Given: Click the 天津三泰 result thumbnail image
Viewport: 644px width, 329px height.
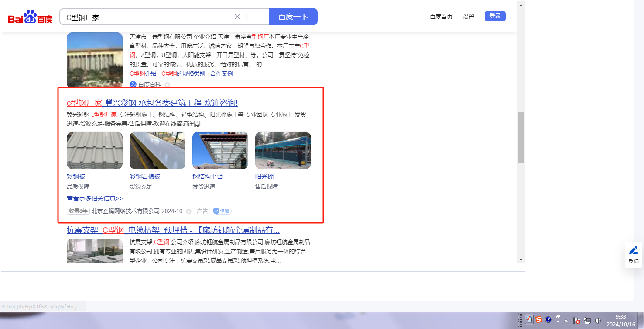Looking at the screenshot, I should 95,59.
